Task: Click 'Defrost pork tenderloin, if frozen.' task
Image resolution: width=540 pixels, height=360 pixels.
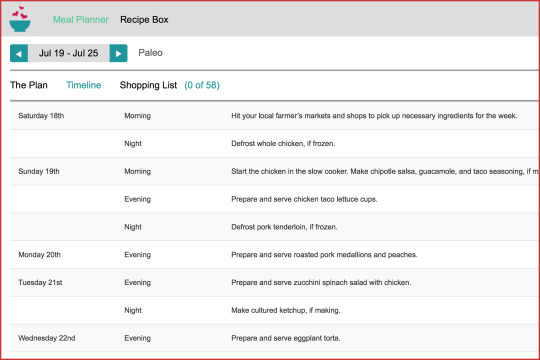Action: point(284,227)
